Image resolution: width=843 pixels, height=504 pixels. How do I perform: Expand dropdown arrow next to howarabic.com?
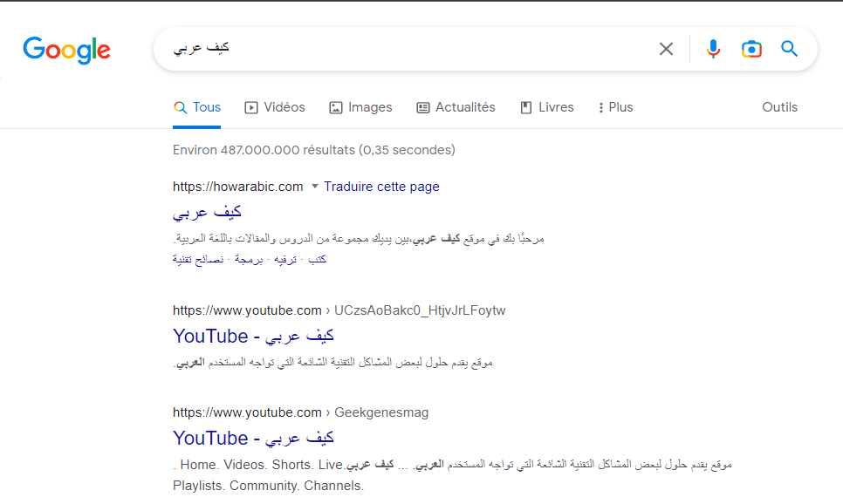[x=315, y=187]
